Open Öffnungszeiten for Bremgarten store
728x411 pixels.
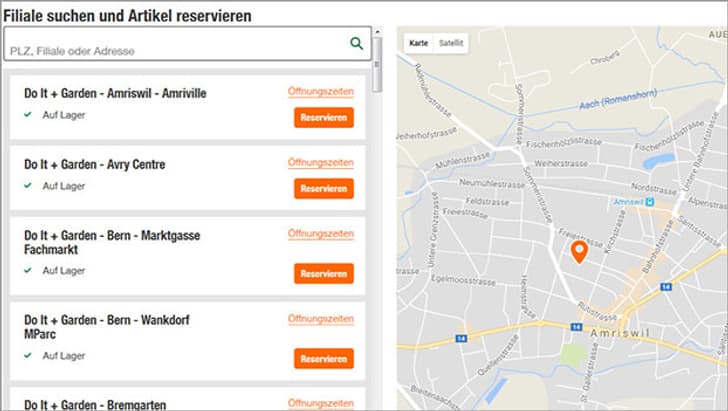[x=321, y=403]
